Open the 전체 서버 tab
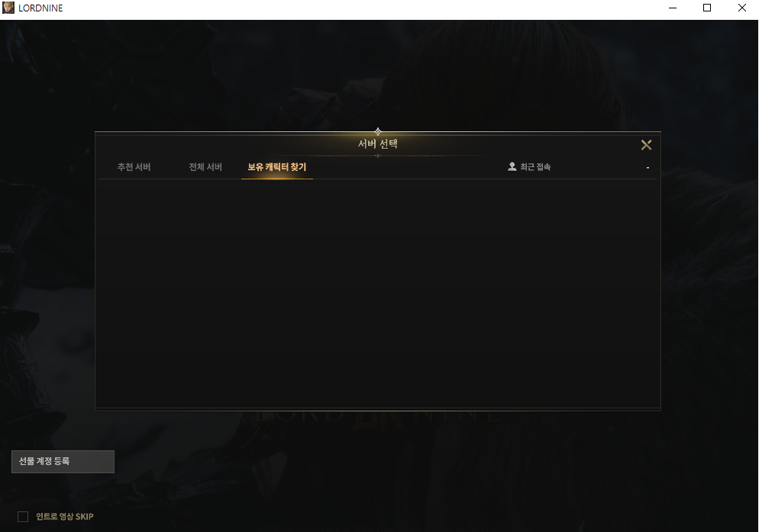759x532 pixels. [x=205, y=167]
